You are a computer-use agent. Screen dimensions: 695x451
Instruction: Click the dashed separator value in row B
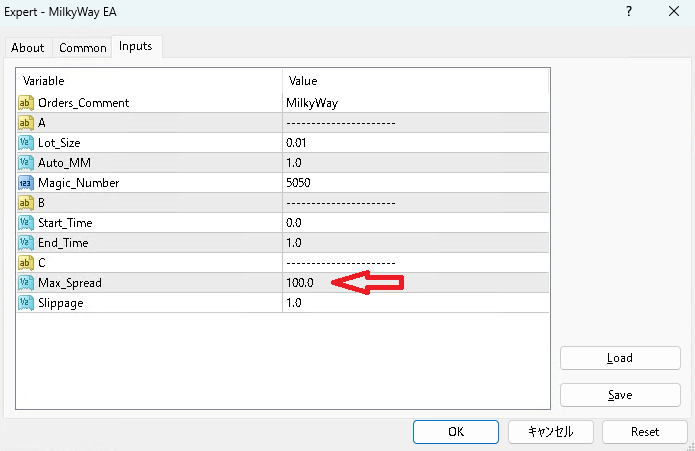341,203
